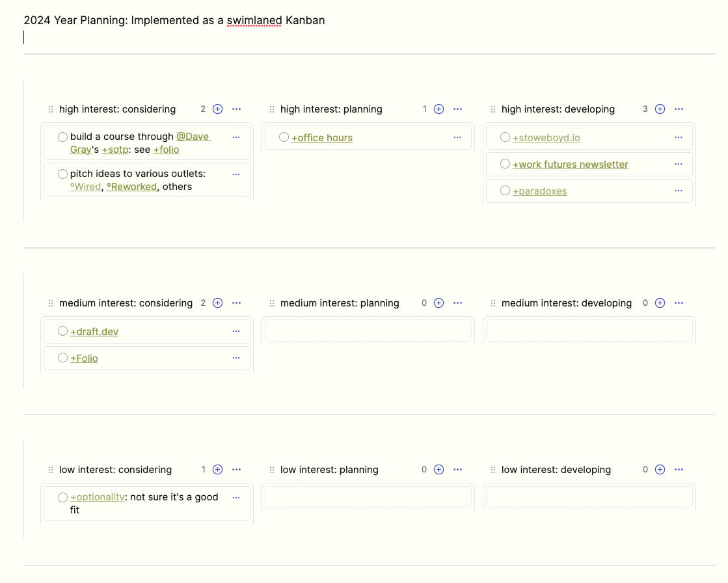Click drag handle of low interest: planning column
Viewport: 728px width, 583px height.
coord(272,470)
